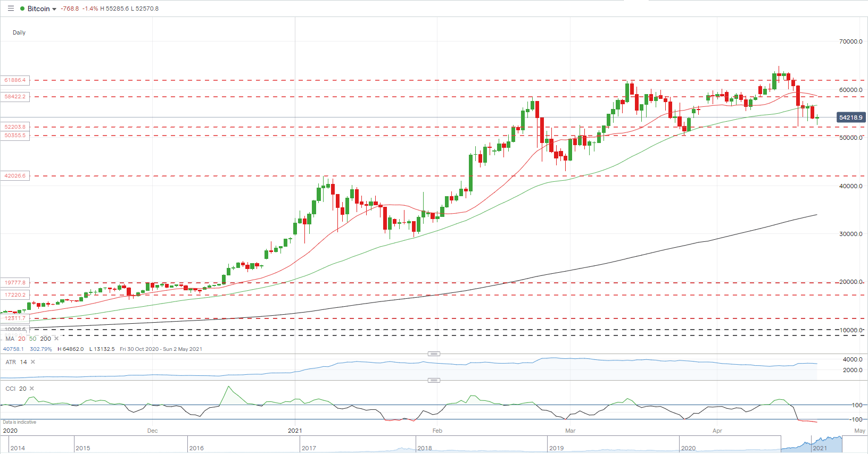The width and height of the screenshot is (868, 454).
Task: Jump to 2015 in the navigator timeline
Action: (x=82, y=448)
